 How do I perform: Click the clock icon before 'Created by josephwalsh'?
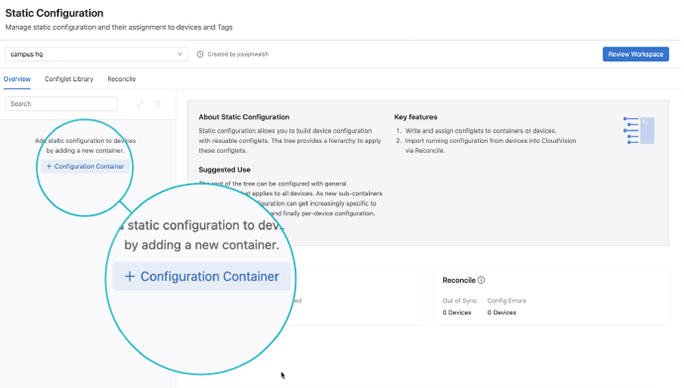click(x=200, y=54)
